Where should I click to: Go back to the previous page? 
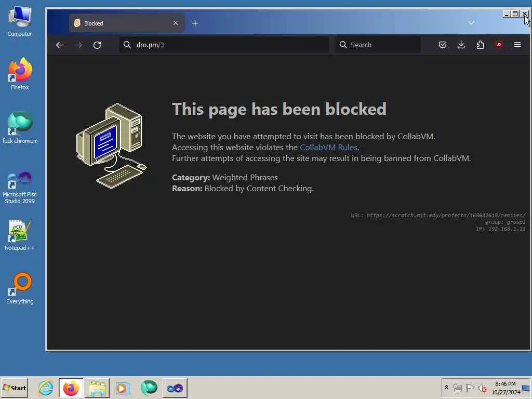(x=60, y=45)
